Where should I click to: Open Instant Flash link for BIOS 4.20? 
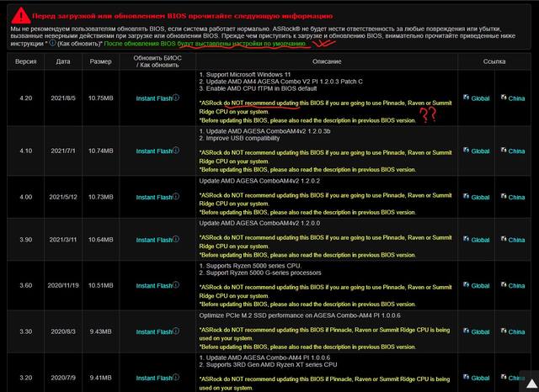point(154,98)
